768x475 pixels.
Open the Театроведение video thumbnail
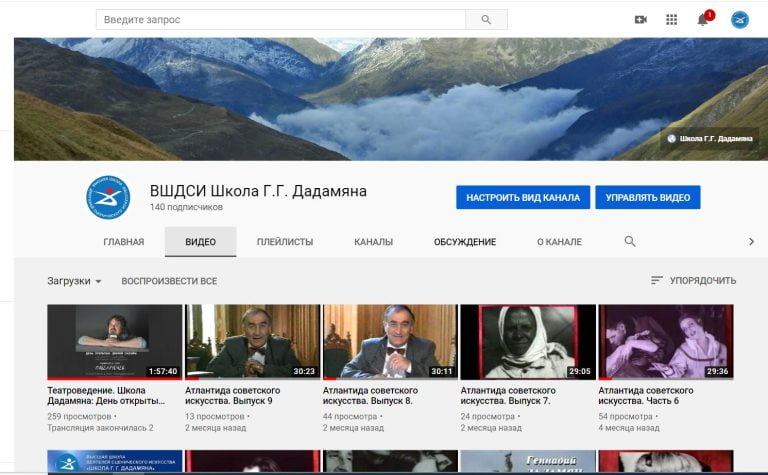(115, 342)
